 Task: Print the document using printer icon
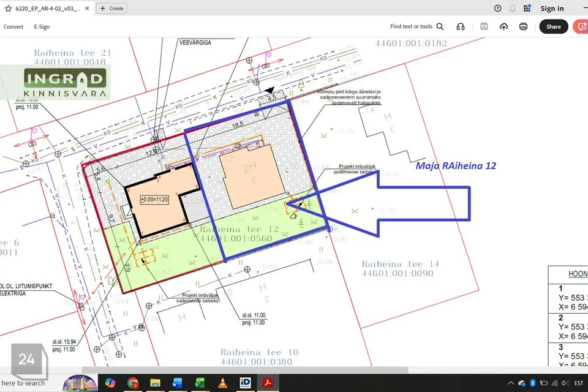[x=523, y=27]
